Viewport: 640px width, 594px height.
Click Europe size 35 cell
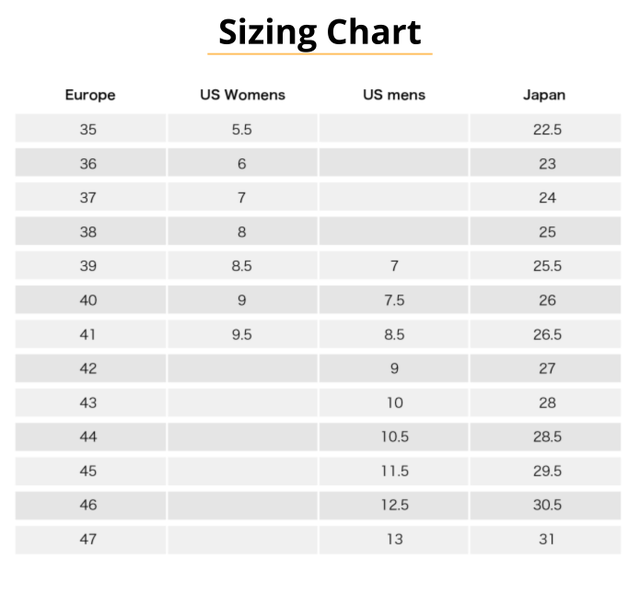click(89, 129)
